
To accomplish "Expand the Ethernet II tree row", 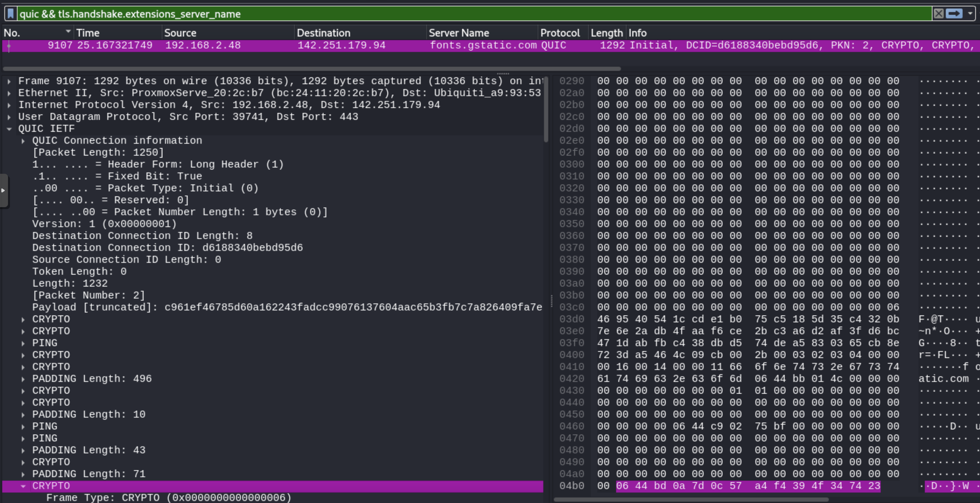I will click(9, 93).
